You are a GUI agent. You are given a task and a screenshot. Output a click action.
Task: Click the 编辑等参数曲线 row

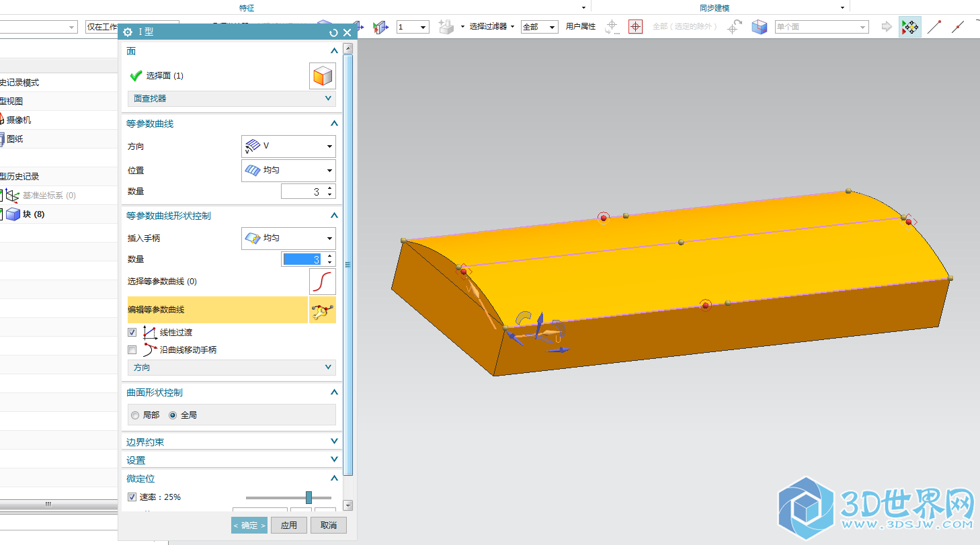217,310
